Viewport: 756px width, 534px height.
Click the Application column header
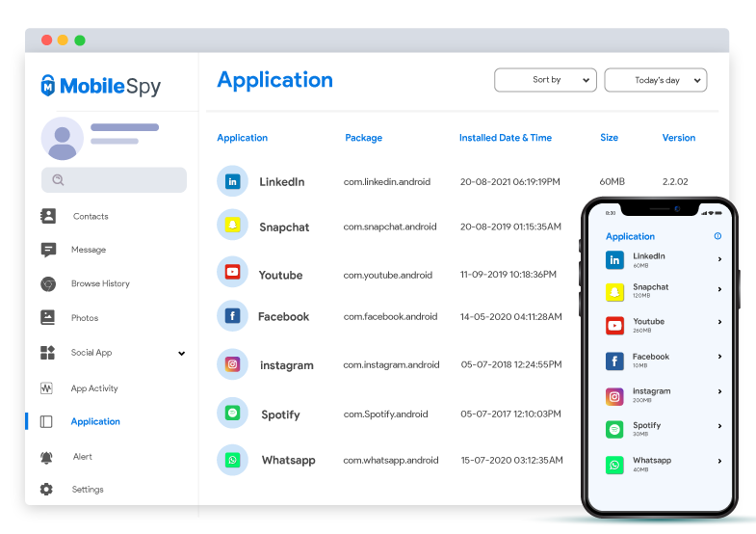point(242,138)
